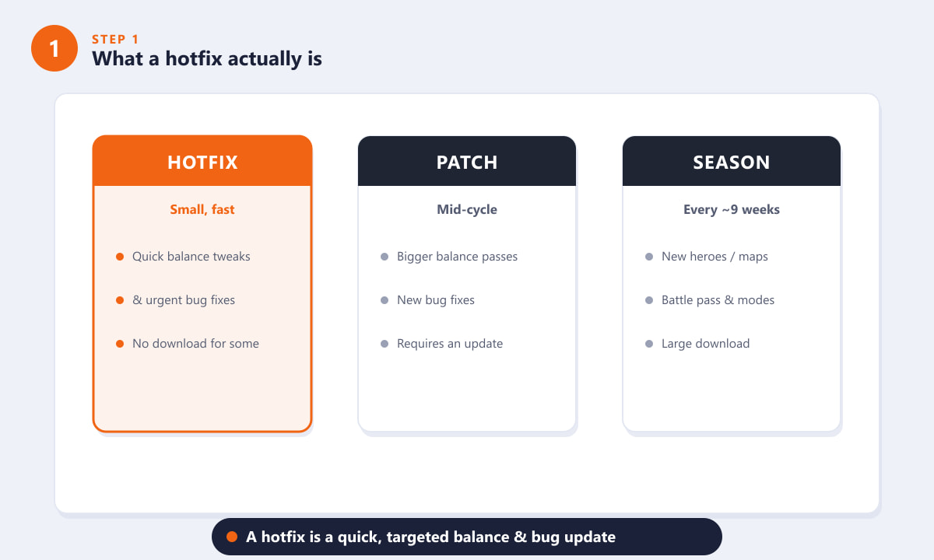
Task: Click the New bug fixes item
Action: 436,300
